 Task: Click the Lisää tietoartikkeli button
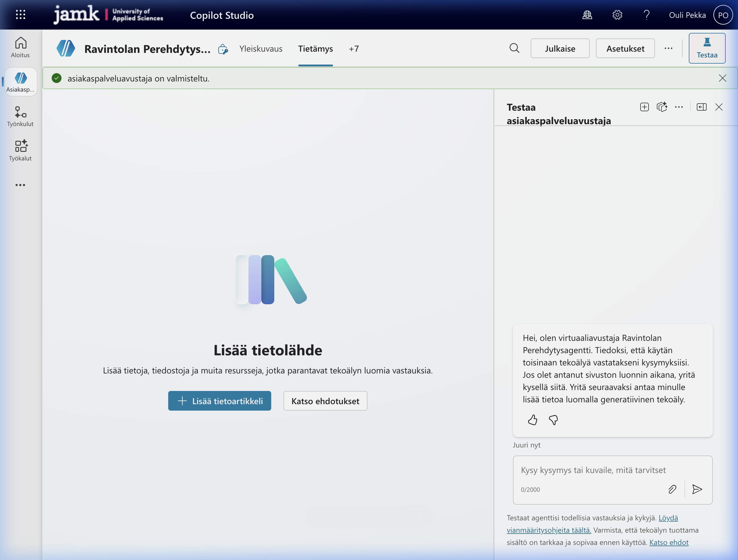coord(220,401)
